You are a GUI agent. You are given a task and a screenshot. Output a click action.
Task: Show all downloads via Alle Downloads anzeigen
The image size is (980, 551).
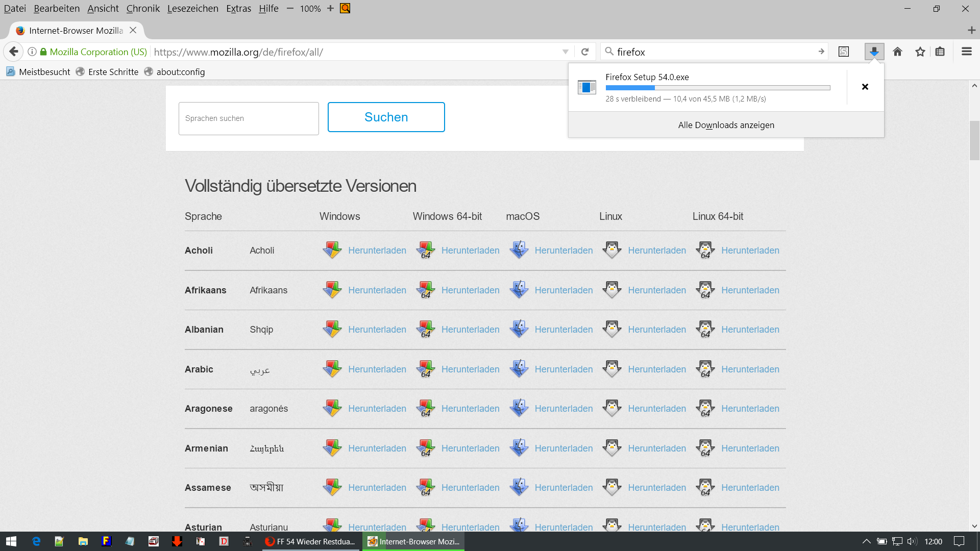(726, 125)
